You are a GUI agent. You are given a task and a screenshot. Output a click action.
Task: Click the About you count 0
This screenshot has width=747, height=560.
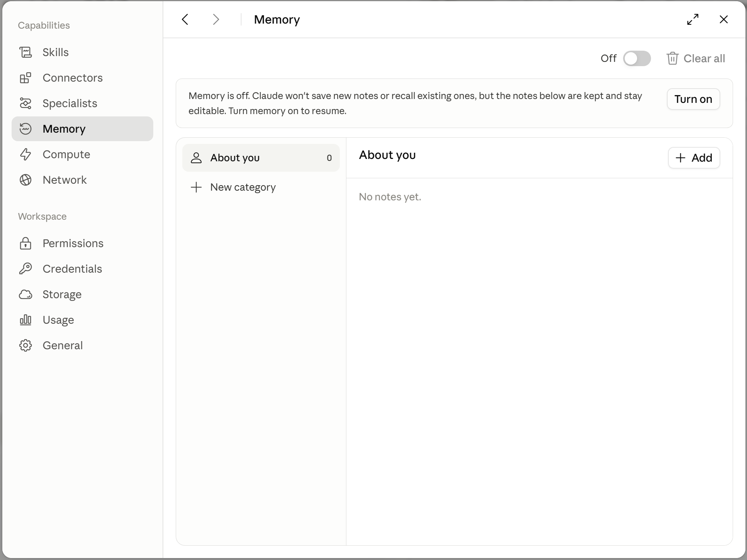pos(329,158)
